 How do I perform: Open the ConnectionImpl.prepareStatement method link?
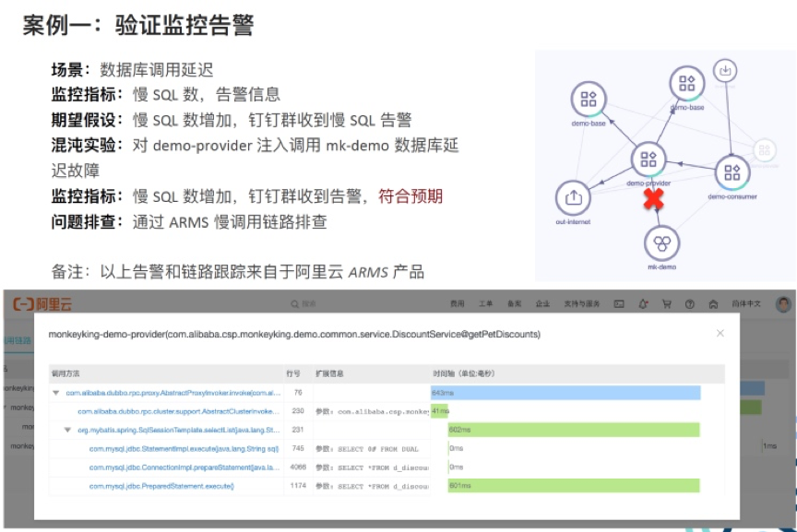pyautogui.click(x=184, y=467)
